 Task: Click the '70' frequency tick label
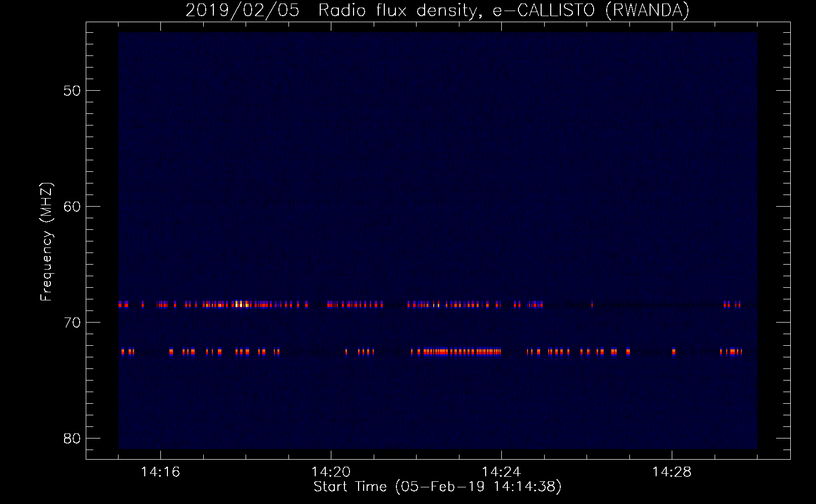tap(72, 323)
